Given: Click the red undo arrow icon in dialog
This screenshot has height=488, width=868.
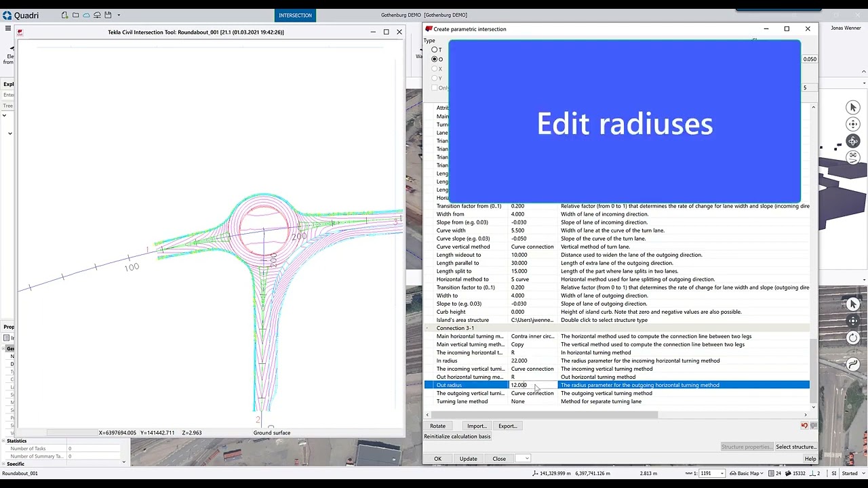Looking at the screenshot, I should 804,426.
